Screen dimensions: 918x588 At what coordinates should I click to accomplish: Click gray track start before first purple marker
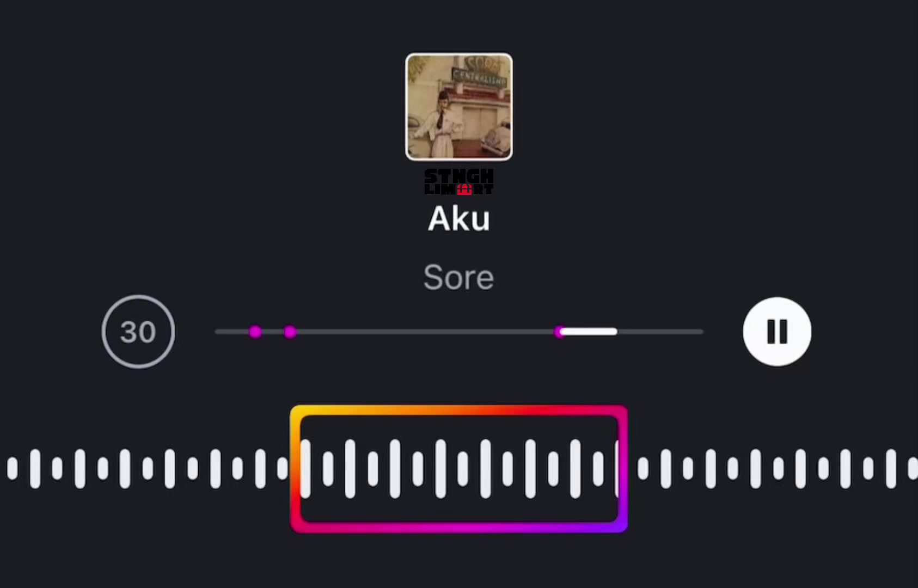(231, 332)
